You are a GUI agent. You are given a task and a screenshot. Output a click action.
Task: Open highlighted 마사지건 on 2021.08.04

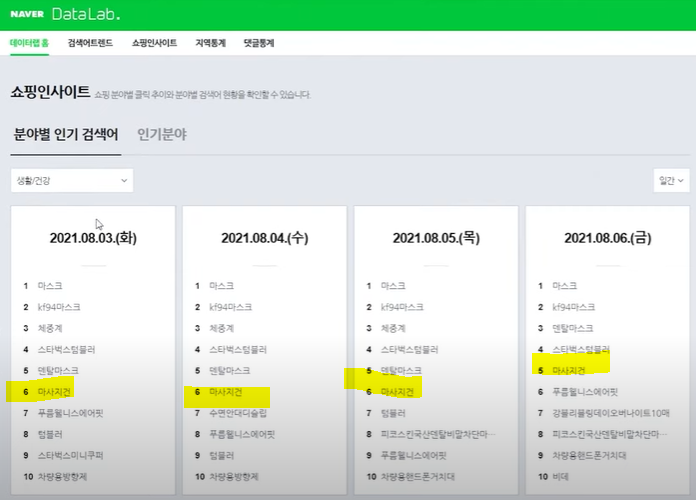[x=225, y=392]
